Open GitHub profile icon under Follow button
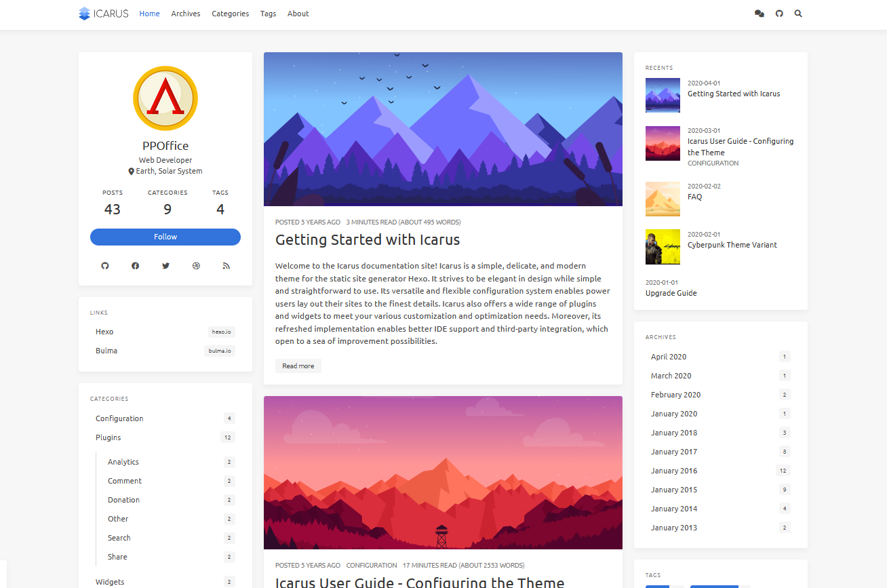The height and width of the screenshot is (588, 887). (105, 266)
